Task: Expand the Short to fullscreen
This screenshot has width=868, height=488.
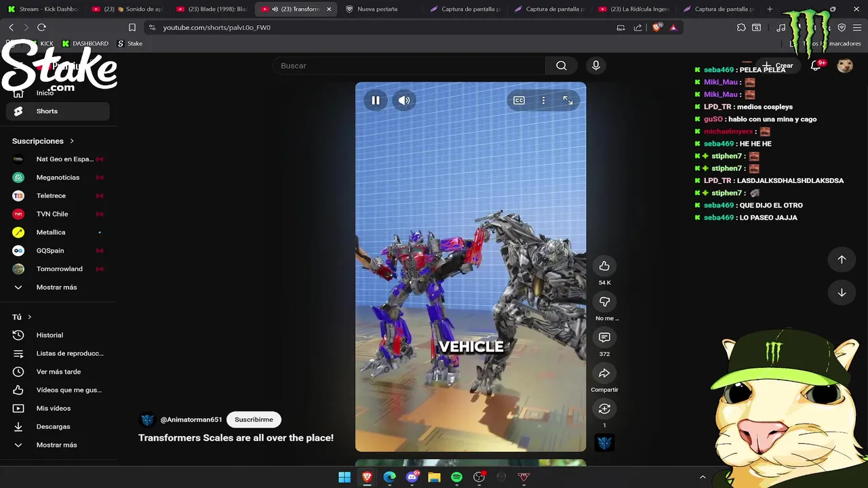Action: [568, 100]
